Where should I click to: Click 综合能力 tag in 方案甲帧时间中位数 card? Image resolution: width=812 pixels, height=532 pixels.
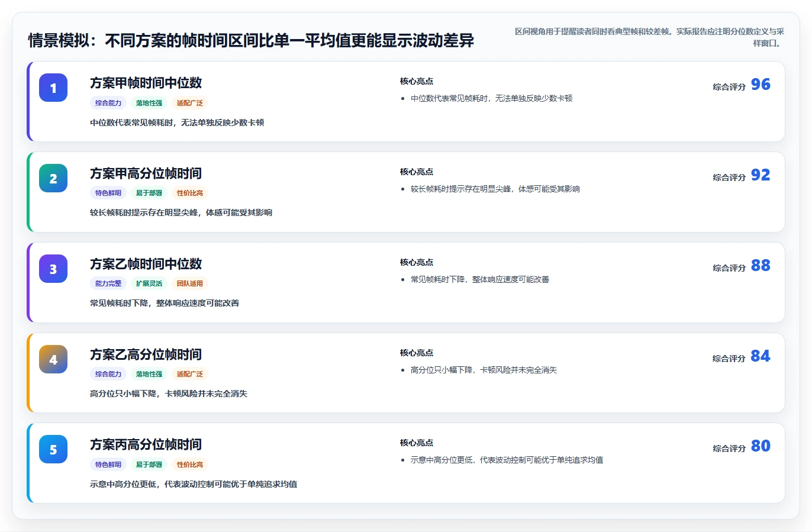coord(108,103)
